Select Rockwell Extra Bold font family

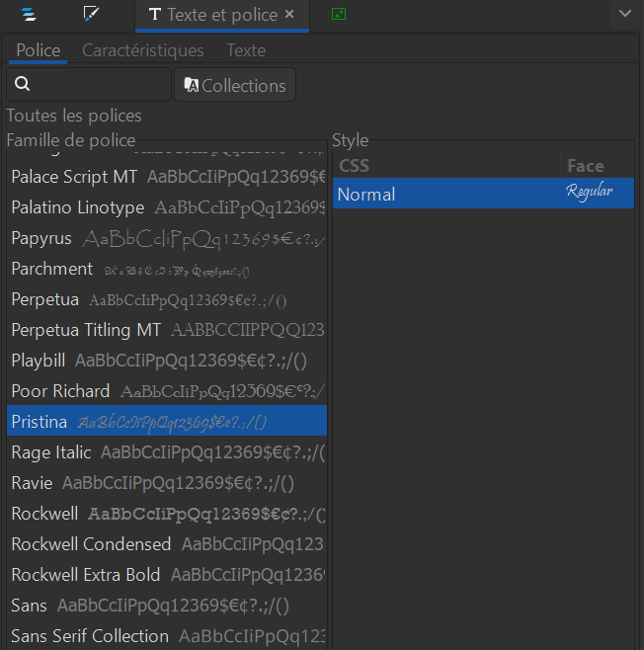pos(85,575)
